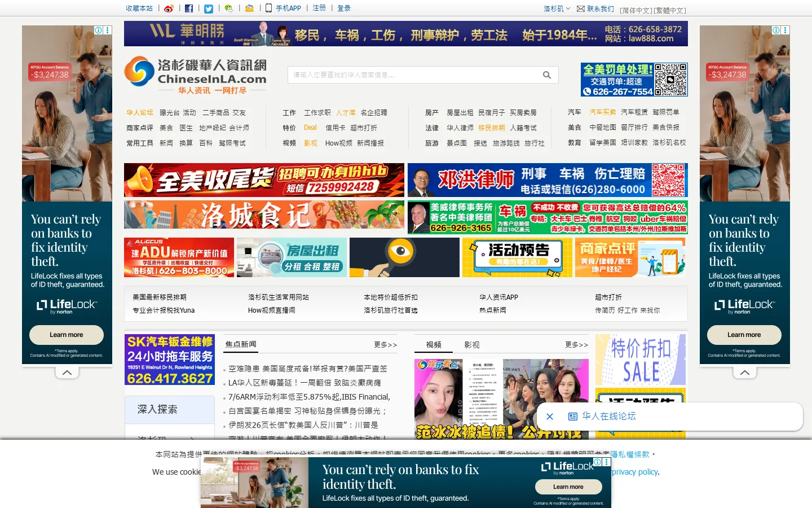This screenshot has height=508, width=812.
Task: Open the 商家点评 banner tile
Action: click(x=630, y=257)
